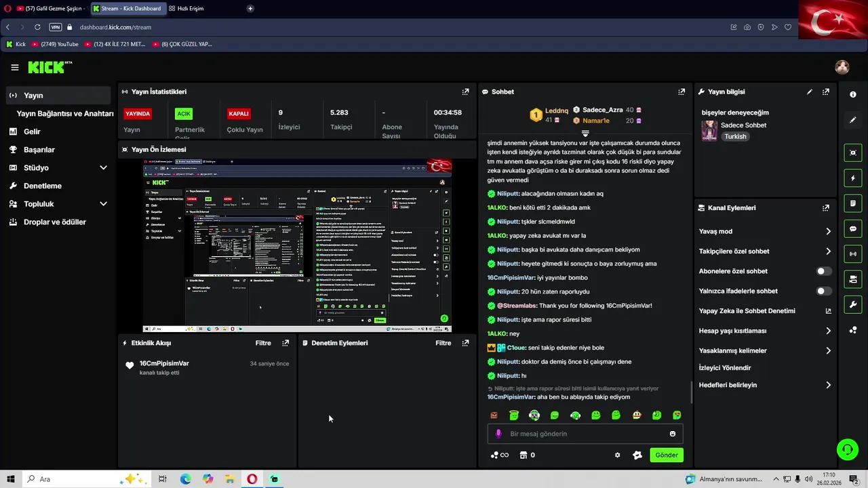Screen dimensions: 868x488
Task: Click the pencil icon in right sidebar
Action: tap(853, 120)
